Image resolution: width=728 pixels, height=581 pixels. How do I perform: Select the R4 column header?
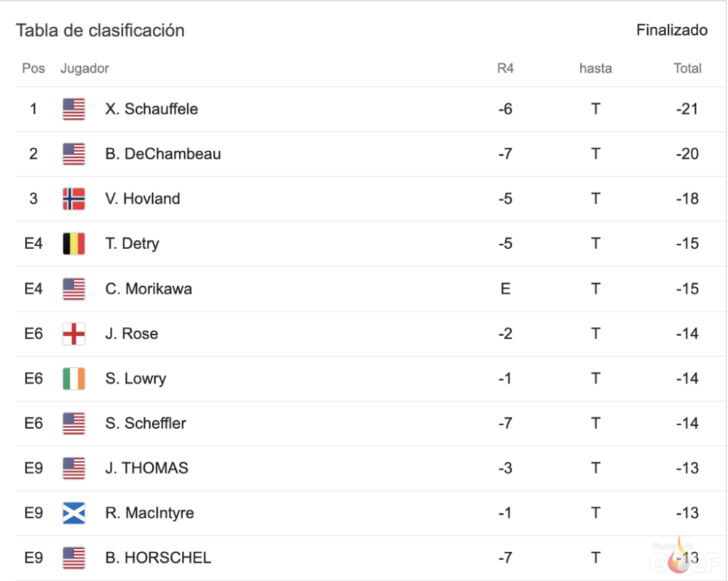[x=505, y=68]
